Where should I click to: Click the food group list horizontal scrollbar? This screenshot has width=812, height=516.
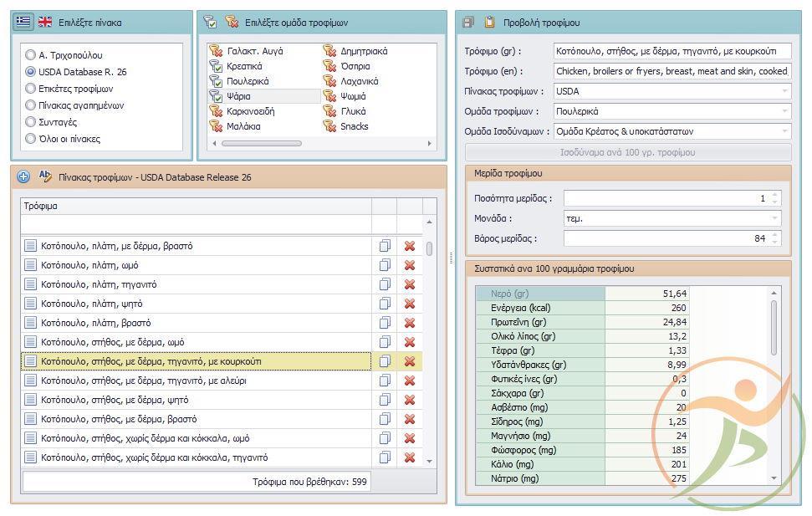point(262,144)
